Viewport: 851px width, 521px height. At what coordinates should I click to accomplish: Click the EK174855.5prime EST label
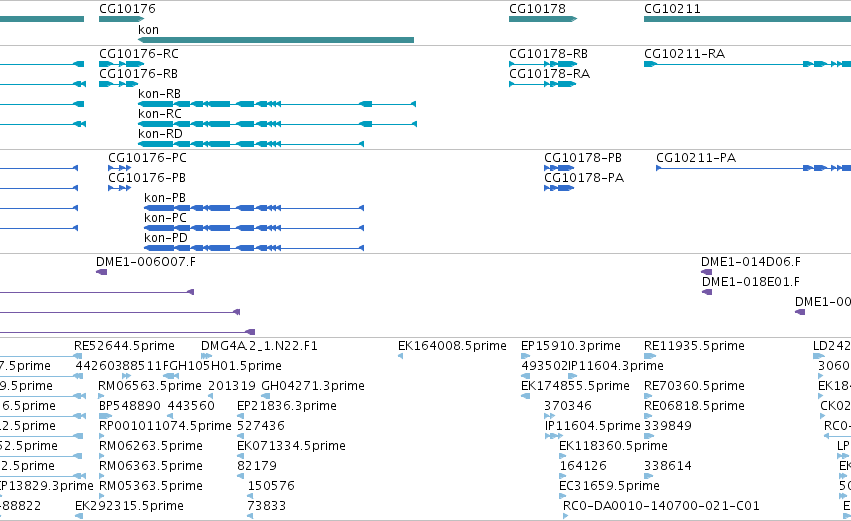tap(575, 386)
